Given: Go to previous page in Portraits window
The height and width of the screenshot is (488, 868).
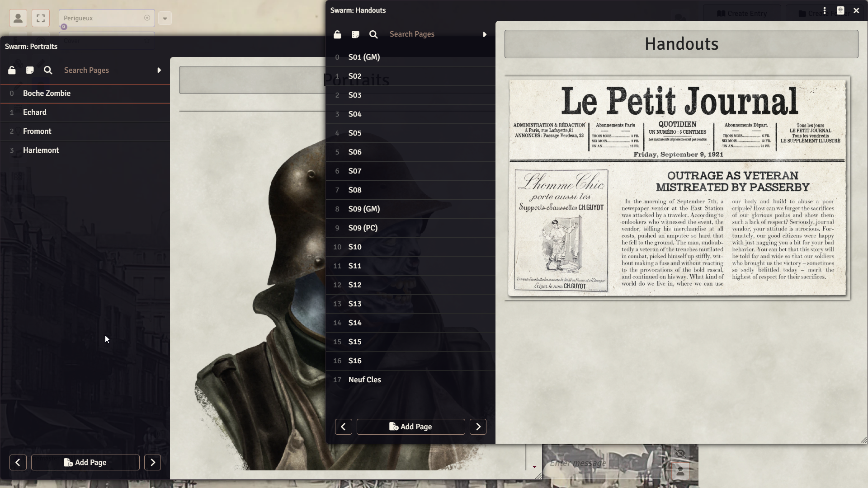Looking at the screenshot, I should 18,463.
